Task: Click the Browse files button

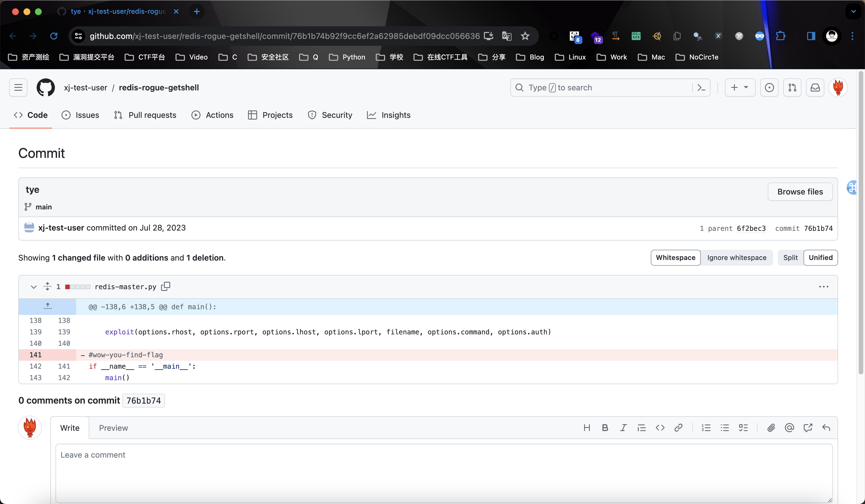Action: 800,192
